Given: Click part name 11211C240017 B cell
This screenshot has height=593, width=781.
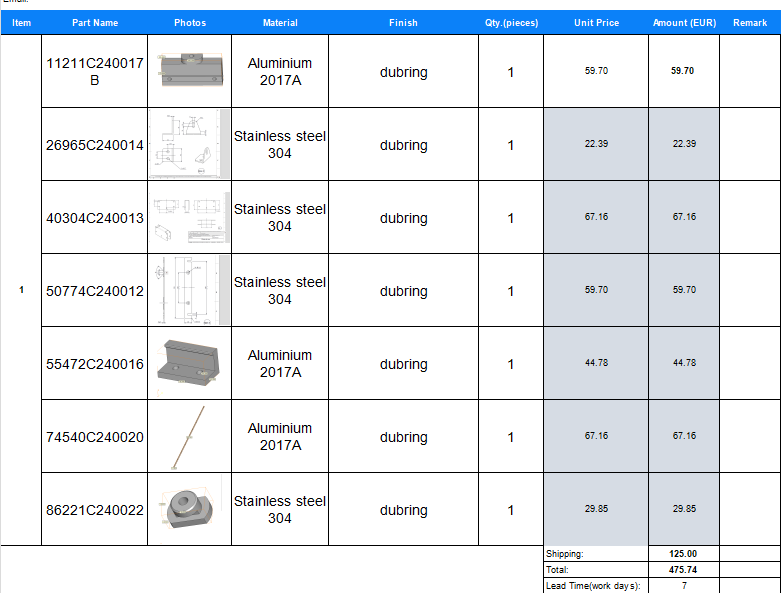Looking at the screenshot, I should 95,71.
